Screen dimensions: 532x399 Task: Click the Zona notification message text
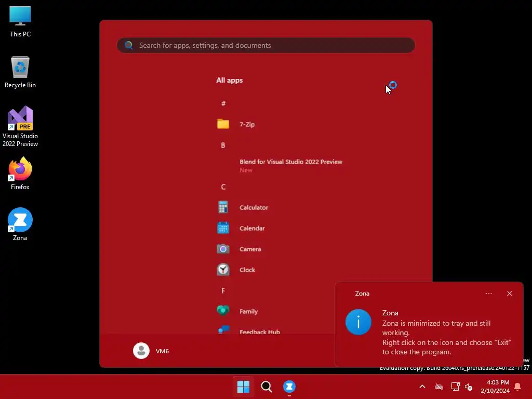click(446, 338)
